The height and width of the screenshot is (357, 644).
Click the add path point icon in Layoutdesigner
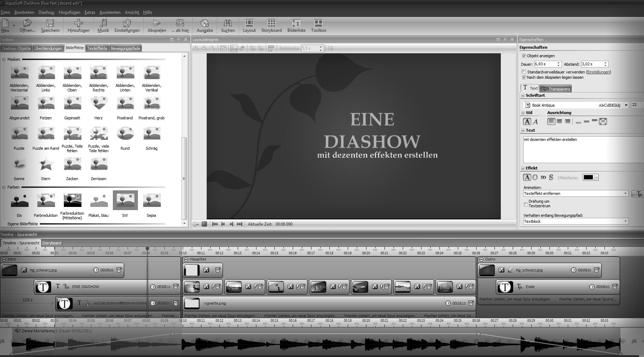tap(253, 48)
